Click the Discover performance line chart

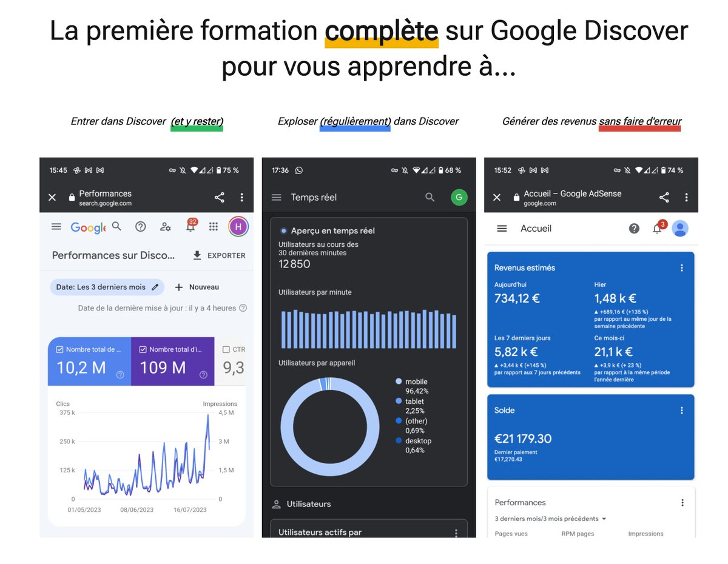[x=146, y=455]
